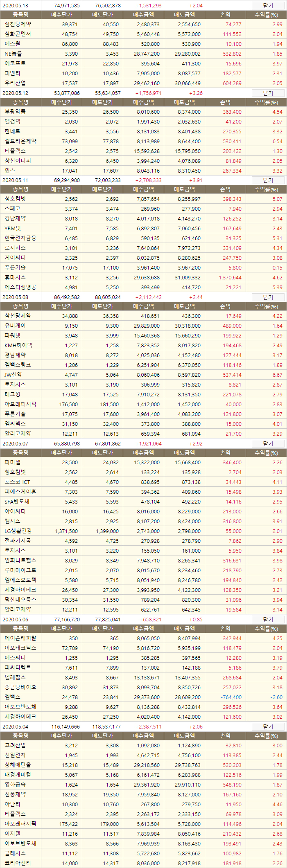
Task: Click the 인피니트헬스 stock name
Action: coord(20,560)
